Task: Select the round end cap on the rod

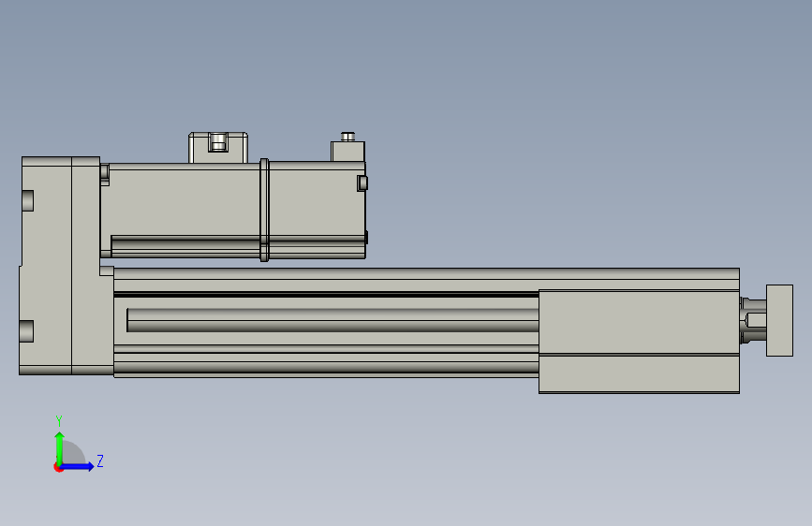Action: click(x=779, y=320)
